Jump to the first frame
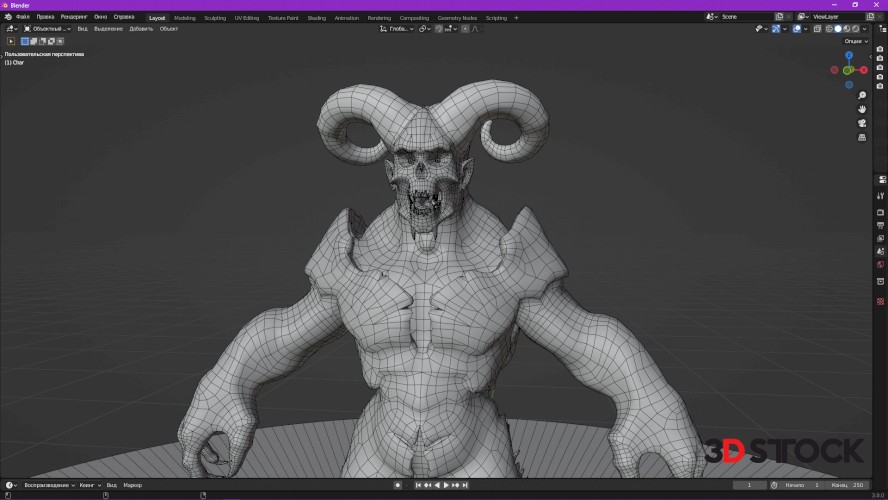The width and height of the screenshot is (888, 500). (418, 485)
